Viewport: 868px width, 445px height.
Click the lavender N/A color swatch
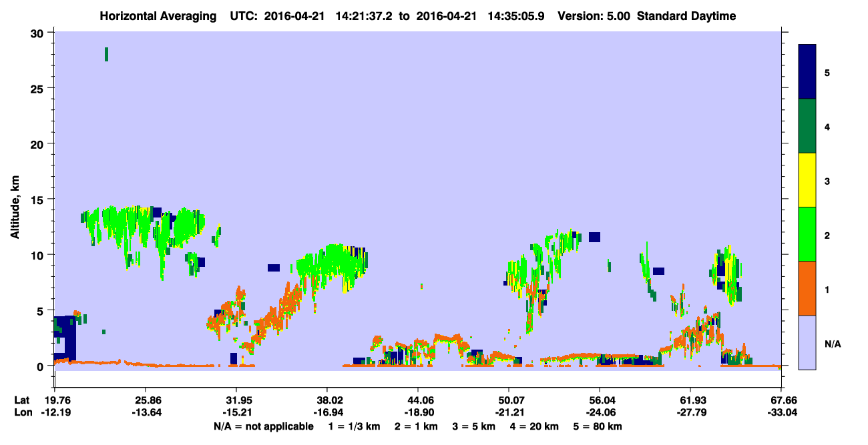tap(807, 342)
